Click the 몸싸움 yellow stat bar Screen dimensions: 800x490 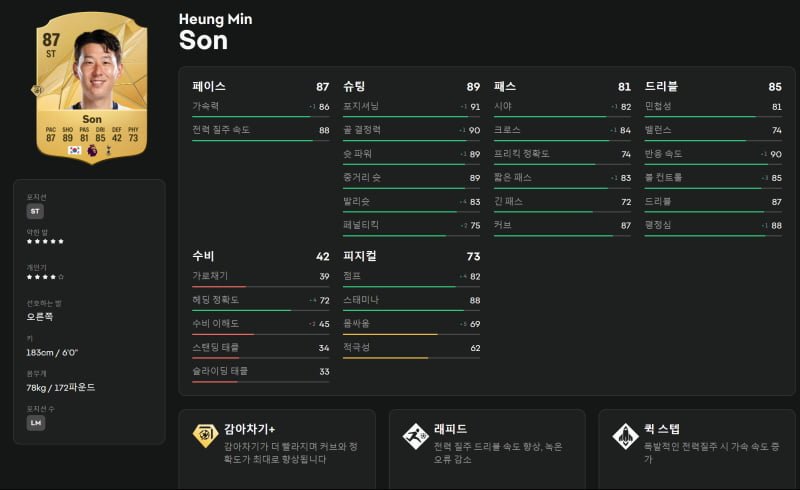click(x=411, y=334)
